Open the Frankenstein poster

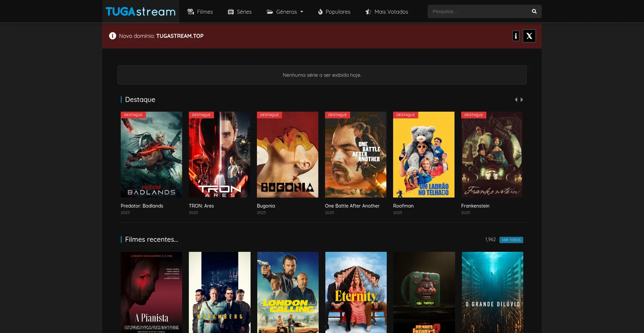pyautogui.click(x=492, y=155)
